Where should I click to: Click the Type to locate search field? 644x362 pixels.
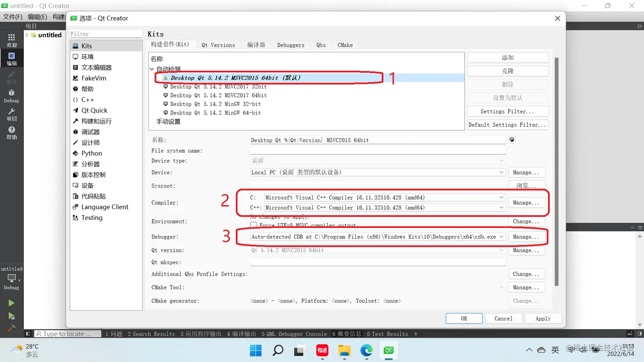click(68, 334)
